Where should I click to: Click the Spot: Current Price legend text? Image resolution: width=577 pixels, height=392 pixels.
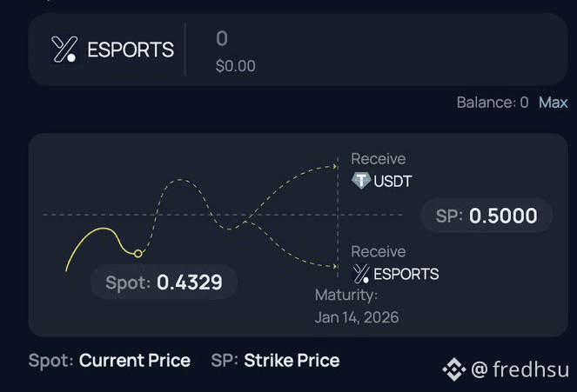(x=109, y=360)
